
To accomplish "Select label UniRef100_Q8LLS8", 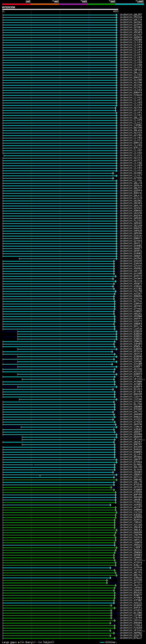I will point(131,72).
